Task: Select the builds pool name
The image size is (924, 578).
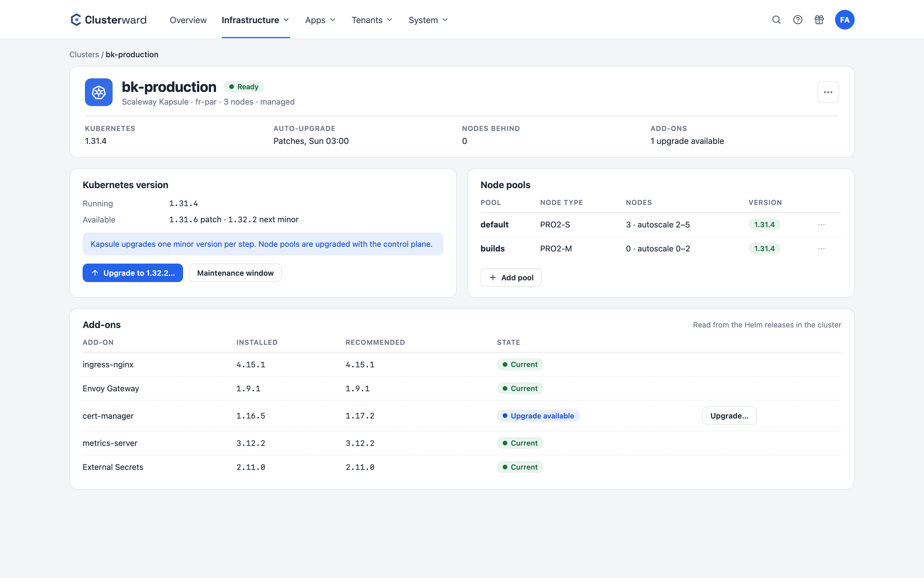Action: (493, 249)
